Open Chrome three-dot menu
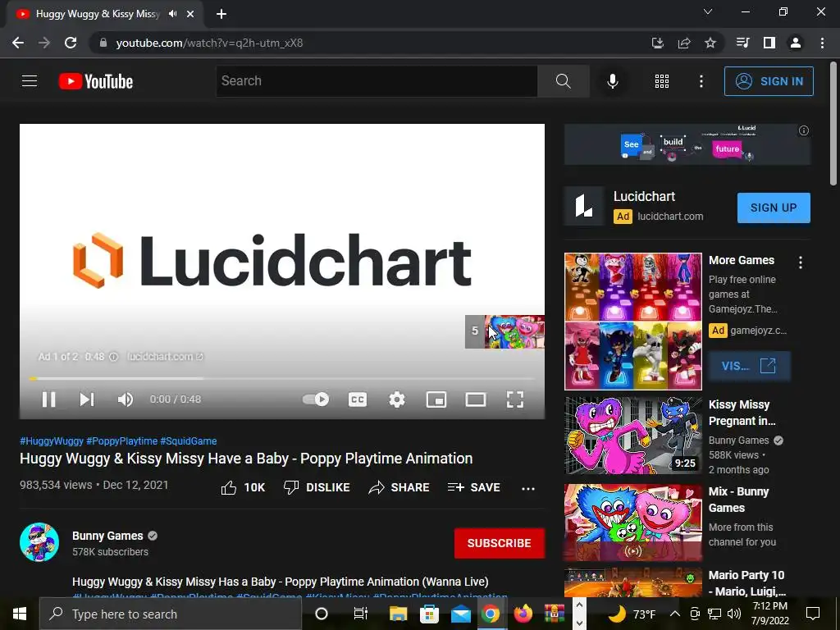 [822, 43]
